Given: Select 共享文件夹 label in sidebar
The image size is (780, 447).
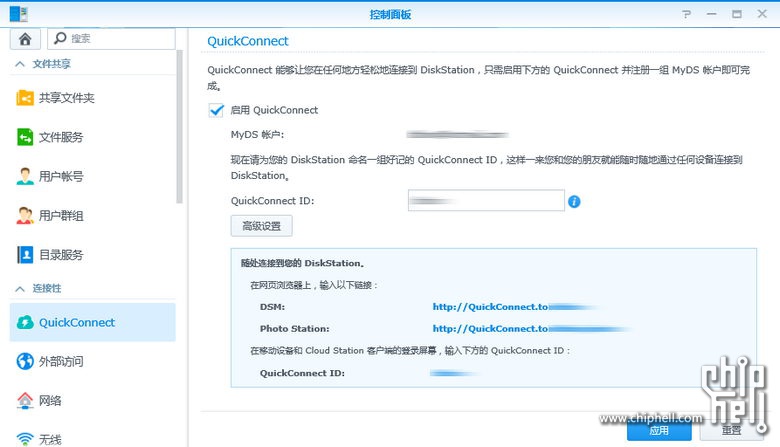Looking at the screenshot, I should [67, 98].
